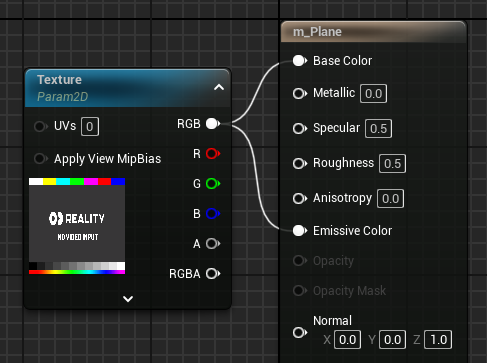Click the Apply View MipBias pin

pos(41,159)
